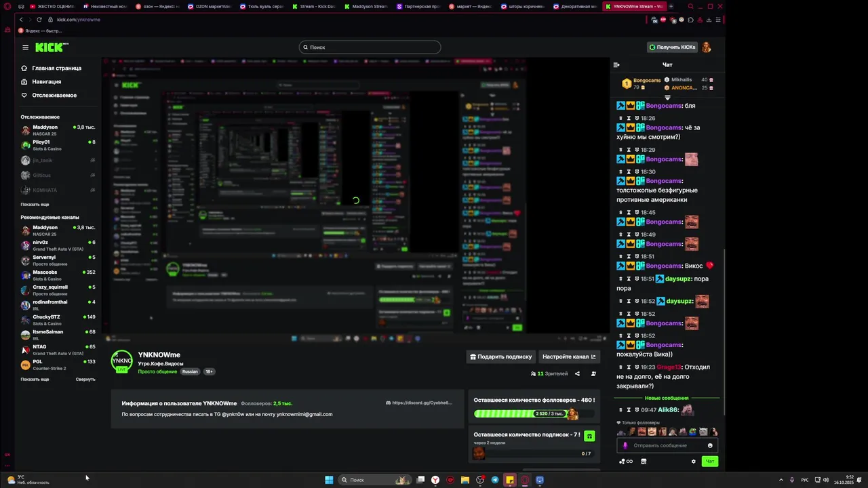Open the ItsmeSalman channel in recommended
The width and height of the screenshot is (868, 488).
pyautogui.click(x=58, y=335)
